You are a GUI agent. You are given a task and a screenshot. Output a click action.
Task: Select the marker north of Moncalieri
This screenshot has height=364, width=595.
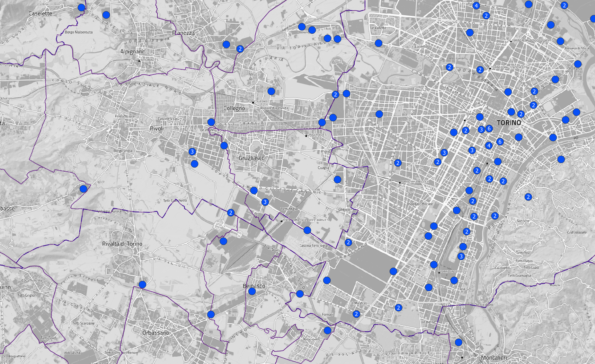458,342
